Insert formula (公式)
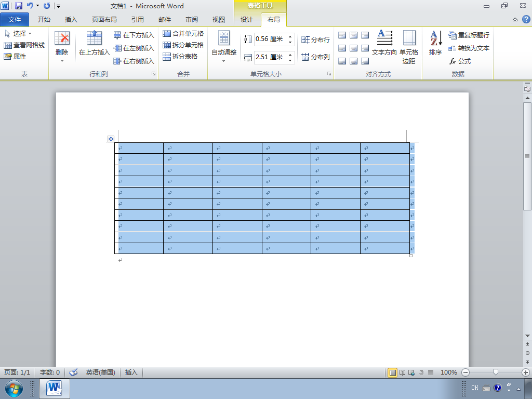The height and width of the screenshot is (399, 532). 460,61
